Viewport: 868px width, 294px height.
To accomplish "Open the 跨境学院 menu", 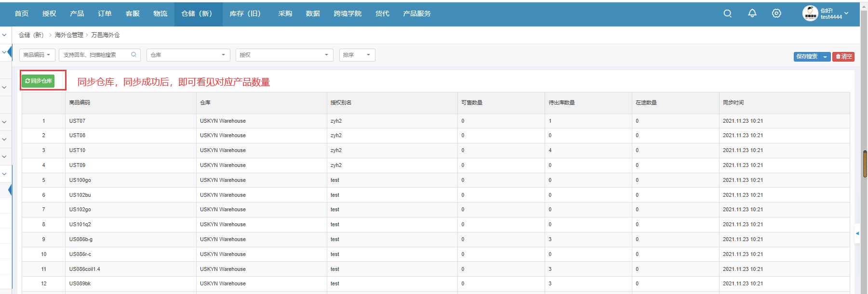I will (x=347, y=13).
